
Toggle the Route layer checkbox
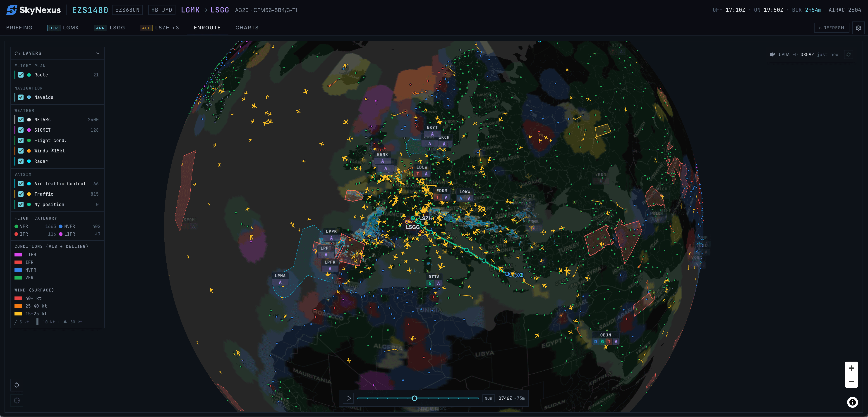(21, 75)
